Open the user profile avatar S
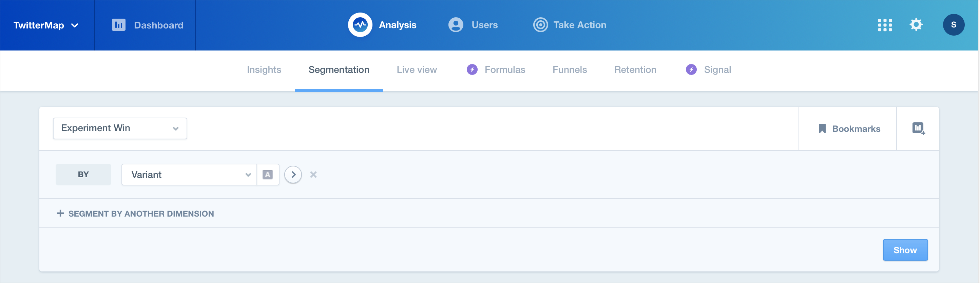 pos(953,25)
